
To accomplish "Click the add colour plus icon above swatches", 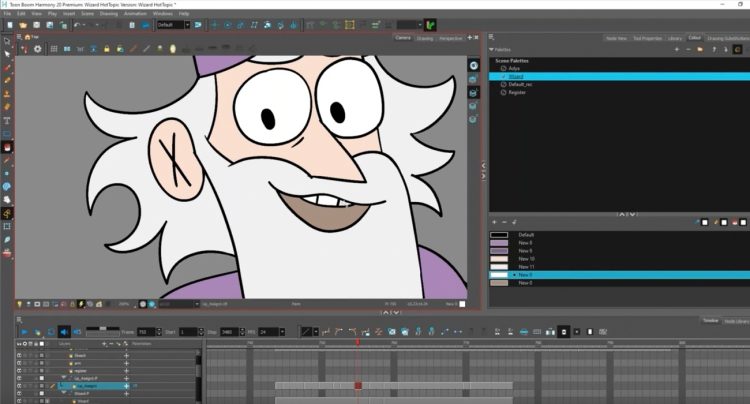I will point(495,222).
